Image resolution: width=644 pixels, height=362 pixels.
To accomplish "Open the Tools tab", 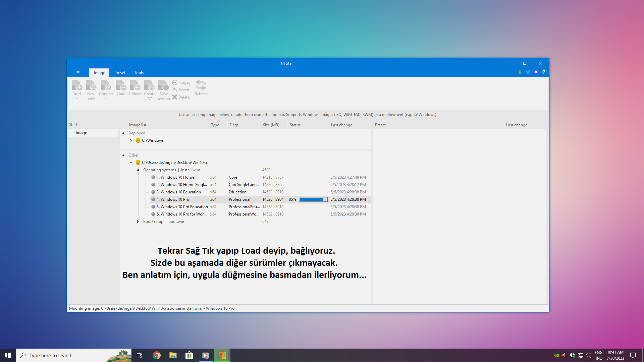I will tap(139, 73).
